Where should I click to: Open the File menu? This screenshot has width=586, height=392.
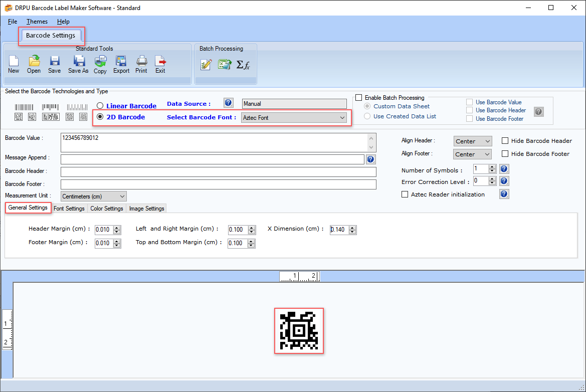point(13,22)
